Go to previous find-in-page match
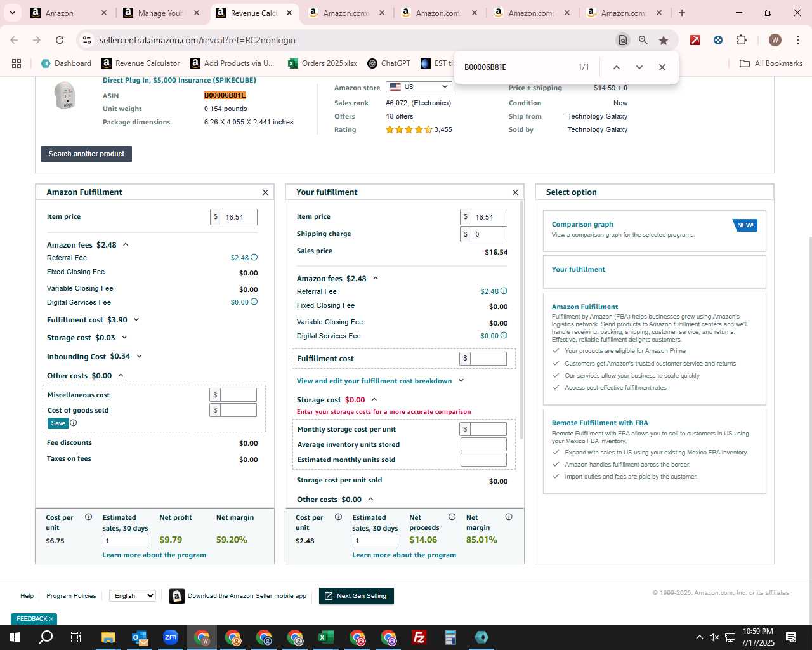 [616, 67]
